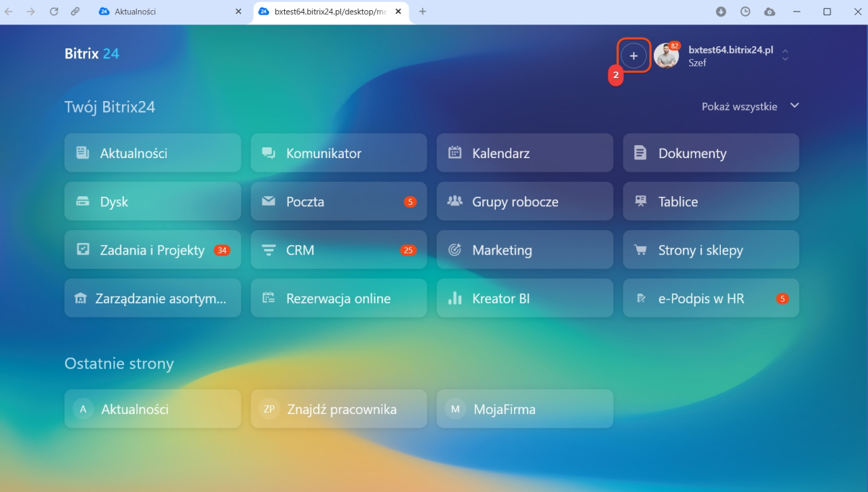Click the M circle on MojaFirma
The image size is (868, 492).
click(455, 409)
